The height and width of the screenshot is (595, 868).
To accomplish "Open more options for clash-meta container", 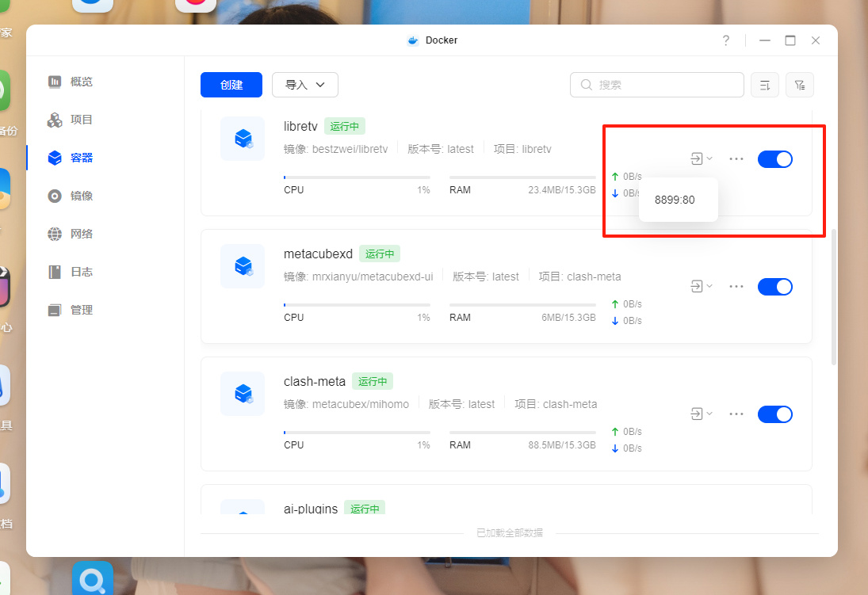I will pos(736,414).
